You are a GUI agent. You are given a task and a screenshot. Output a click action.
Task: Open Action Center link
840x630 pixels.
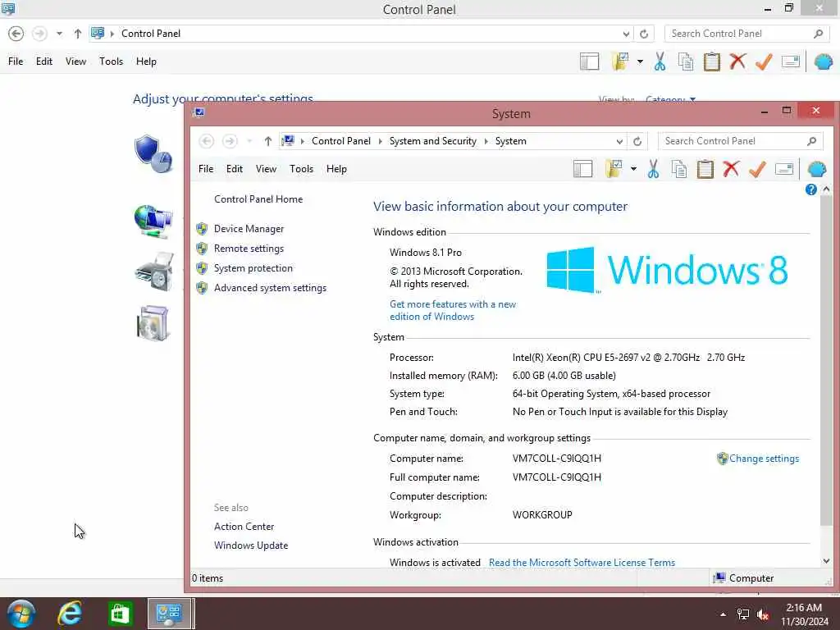click(x=244, y=527)
